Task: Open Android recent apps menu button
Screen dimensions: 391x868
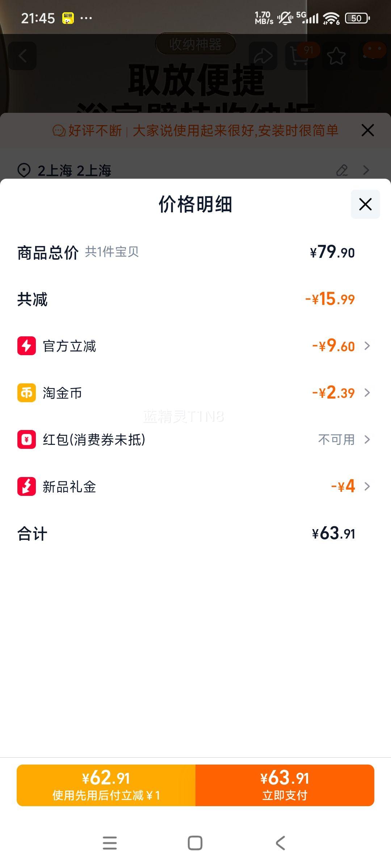Action: pyautogui.click(x=110, y=843)
